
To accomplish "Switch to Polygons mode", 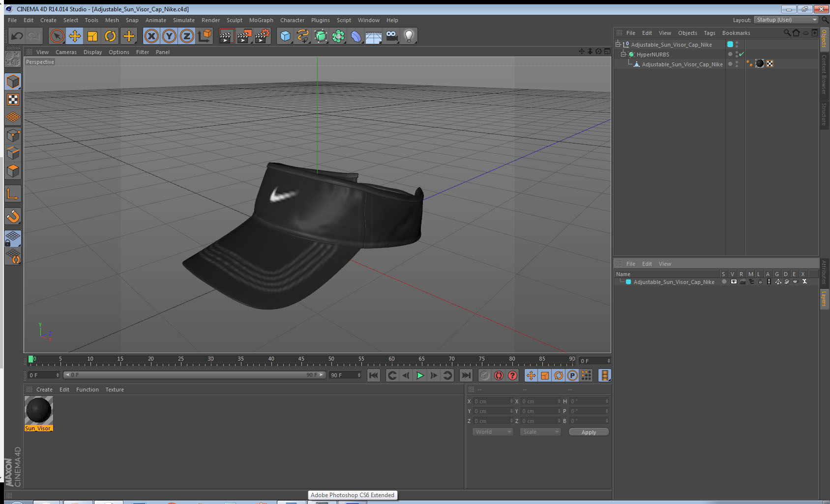I will click(13, 171).
